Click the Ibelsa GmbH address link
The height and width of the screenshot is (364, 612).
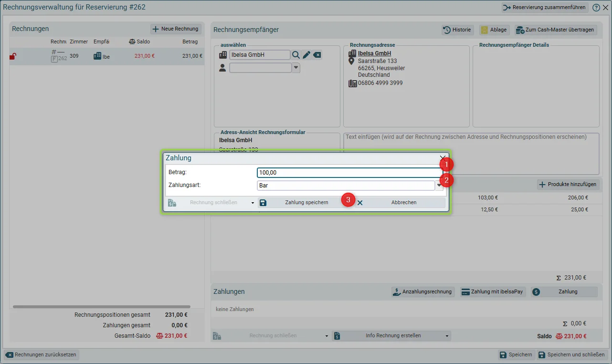pyautogui.click(x=375, y=54)
